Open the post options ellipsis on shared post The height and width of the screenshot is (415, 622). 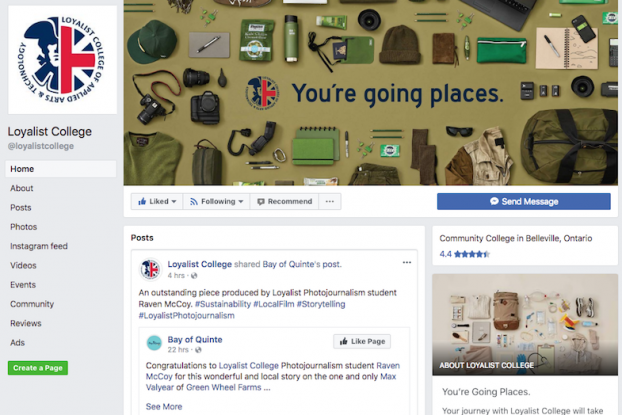407,263
